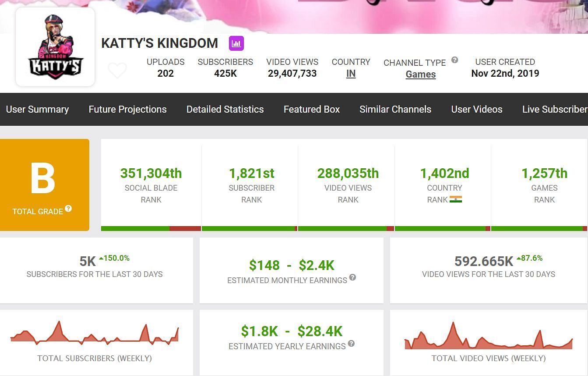Open the Live Subscriber tab

[x=555, y=109]
